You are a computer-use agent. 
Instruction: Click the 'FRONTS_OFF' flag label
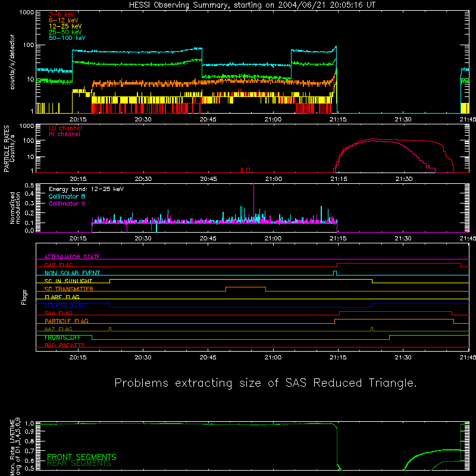62,337
